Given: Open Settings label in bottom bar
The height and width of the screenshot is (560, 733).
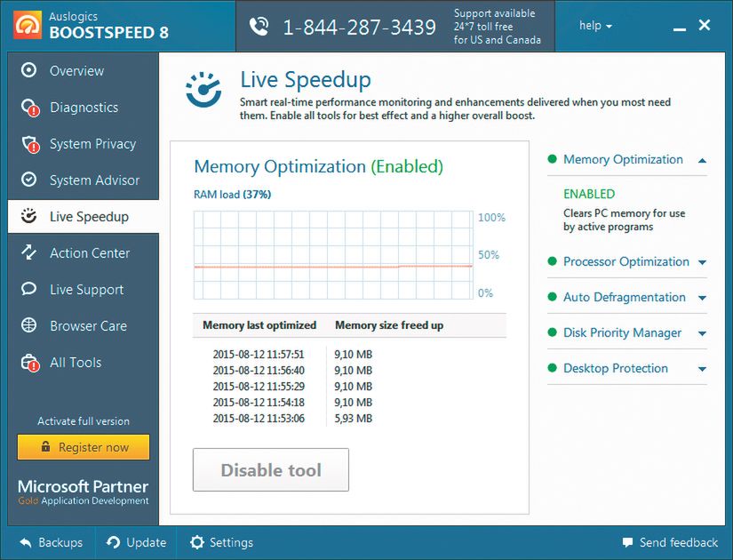Looking at the screenshot, I should click(231, 543).
